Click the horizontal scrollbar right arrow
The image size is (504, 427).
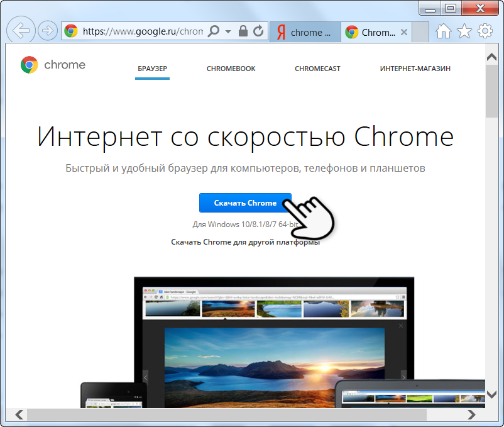pyautogui.click(x=471, y=414)
